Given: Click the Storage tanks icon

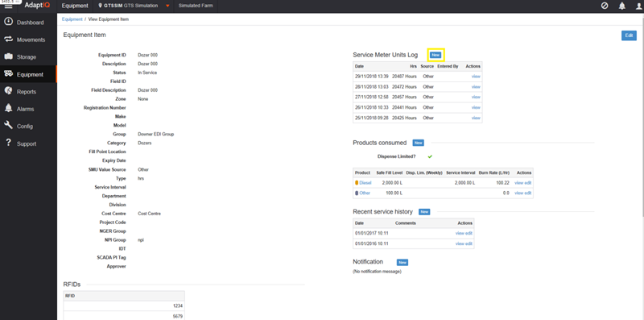Looking at the screenshot, I should 8,56.
